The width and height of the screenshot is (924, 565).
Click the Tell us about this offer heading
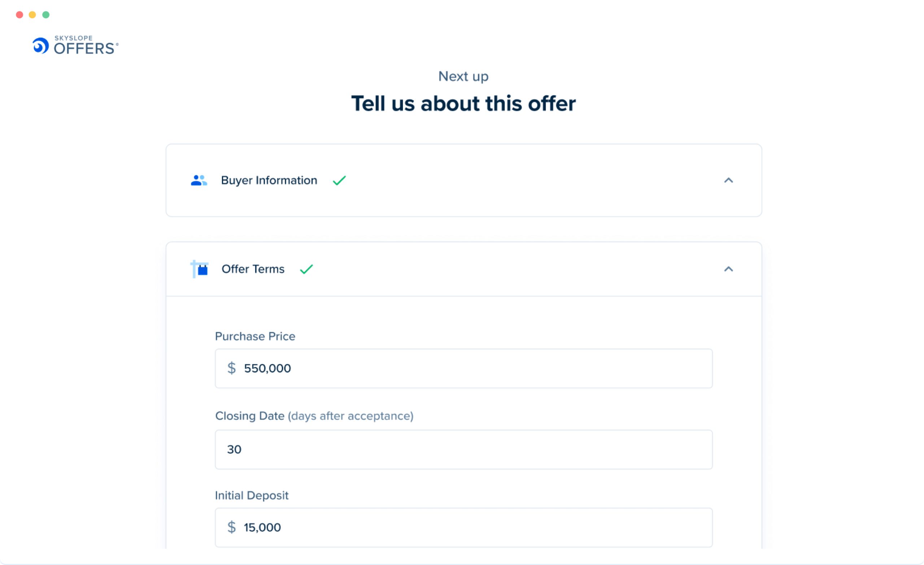pyautogui.click(x=463, y=104)
